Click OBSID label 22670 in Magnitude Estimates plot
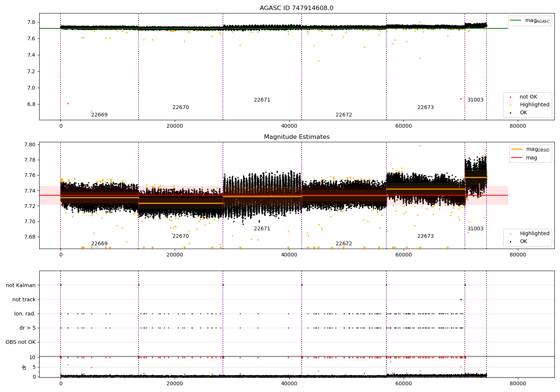Viewport: 560px width, 392px height. (181, 236)
